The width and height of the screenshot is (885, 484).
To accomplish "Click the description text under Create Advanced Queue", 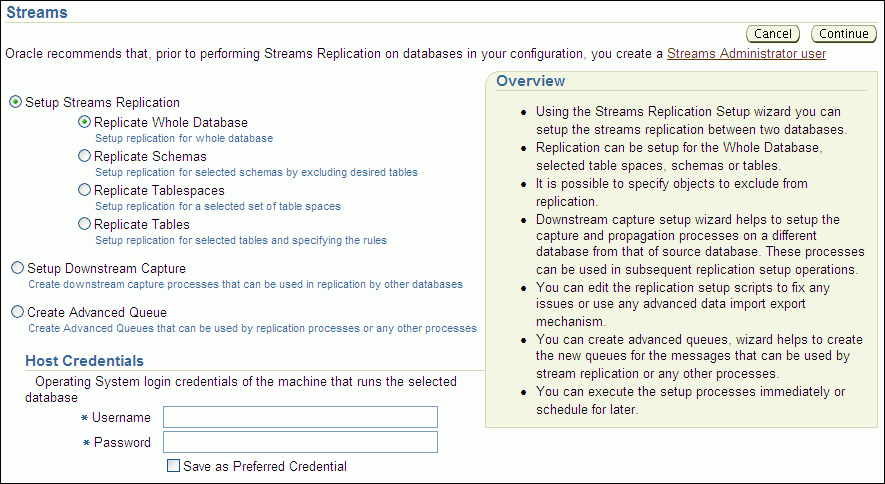I will coord(252,328).
